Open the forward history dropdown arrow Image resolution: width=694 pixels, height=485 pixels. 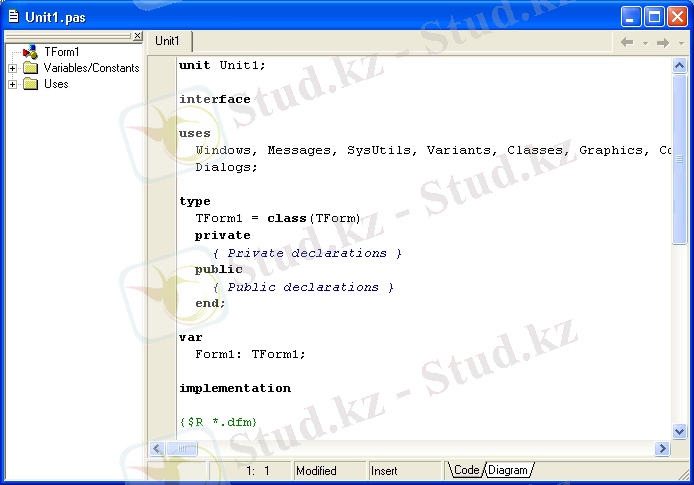pos(682,43)
